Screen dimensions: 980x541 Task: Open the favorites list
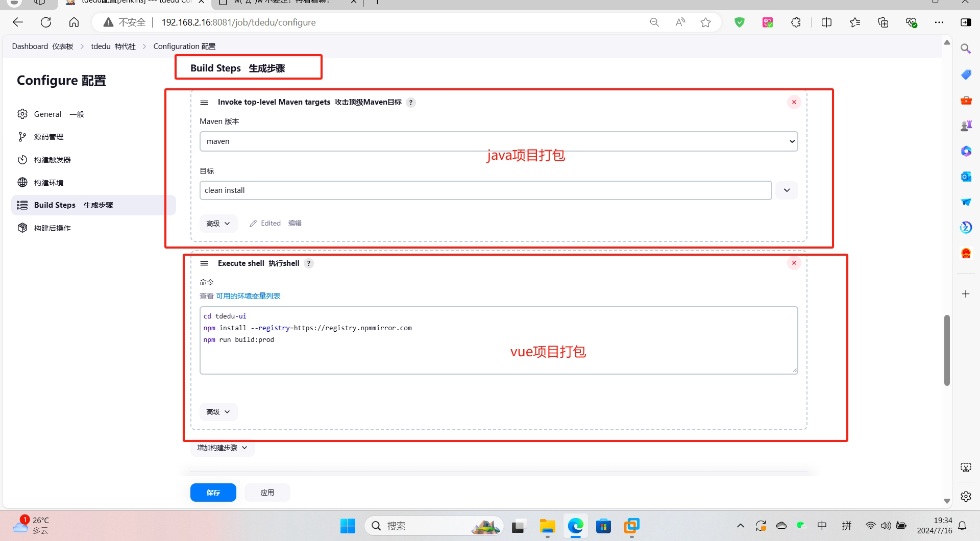[854, 22]
